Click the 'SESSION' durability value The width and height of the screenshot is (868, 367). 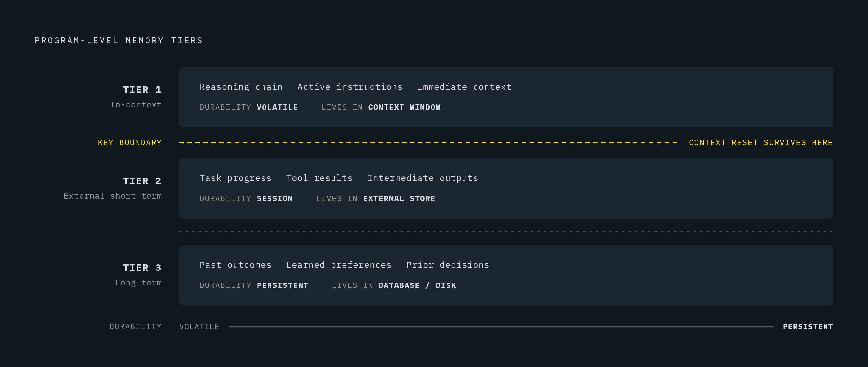[x=275, y=198]
